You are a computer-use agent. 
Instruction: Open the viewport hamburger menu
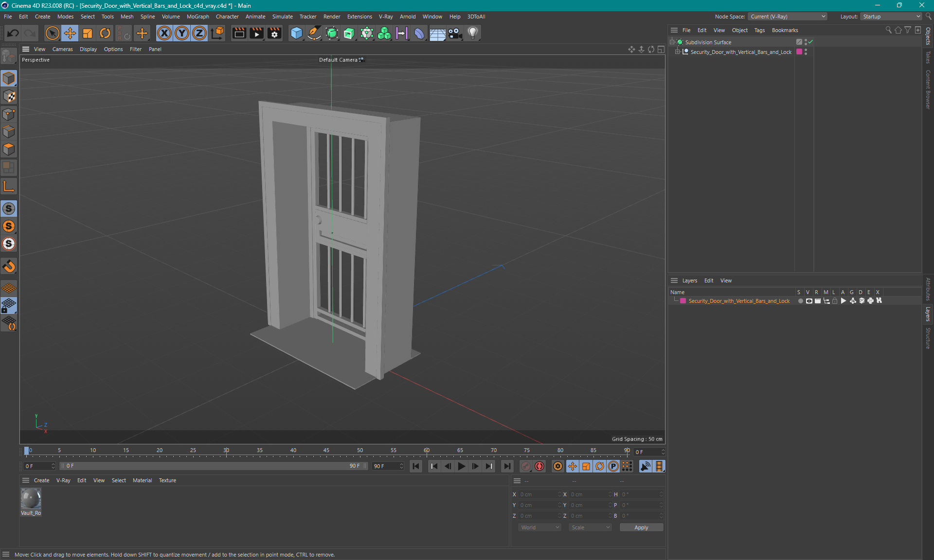pyautogui.click(x=26, y=49)
